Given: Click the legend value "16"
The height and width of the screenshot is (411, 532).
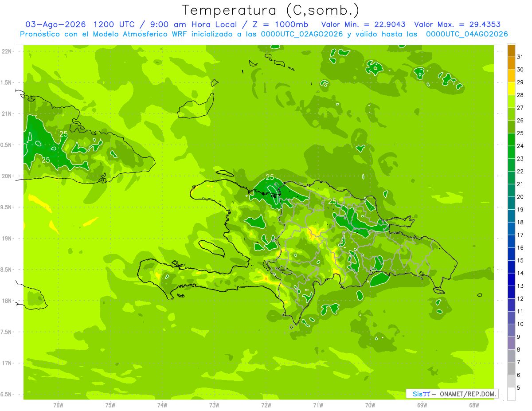Looking at the screenshot, I should 520,248.
